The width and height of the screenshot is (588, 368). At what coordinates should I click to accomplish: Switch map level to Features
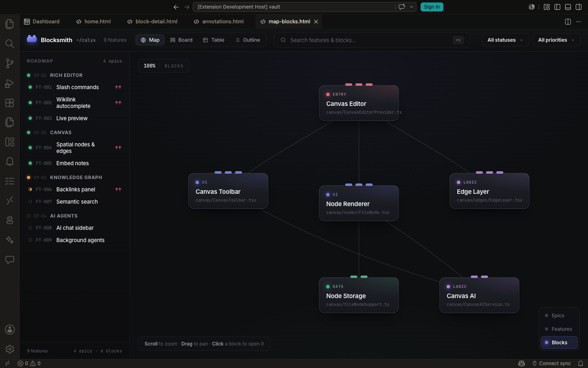[x=559, y=329]
